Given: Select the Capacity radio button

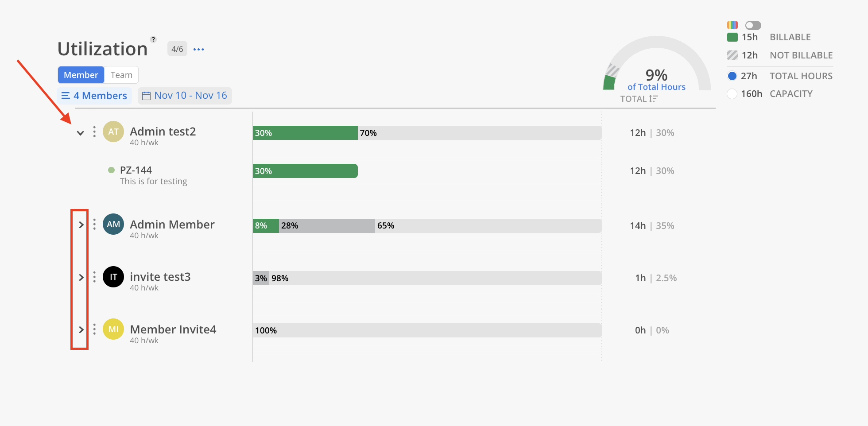Looking at the screenshot, I should coord(732,94).
